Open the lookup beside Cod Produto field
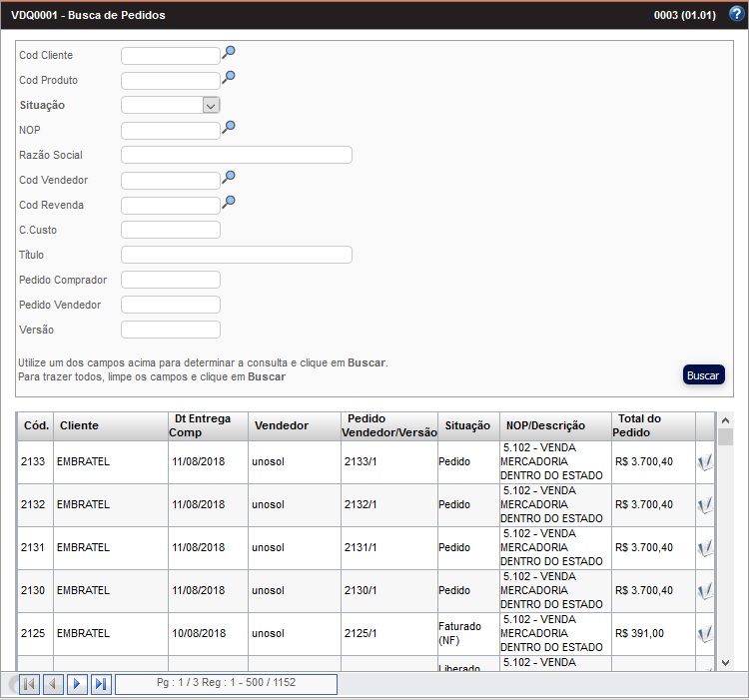Viewport: 749px width, 700px height. click(229, 78)
